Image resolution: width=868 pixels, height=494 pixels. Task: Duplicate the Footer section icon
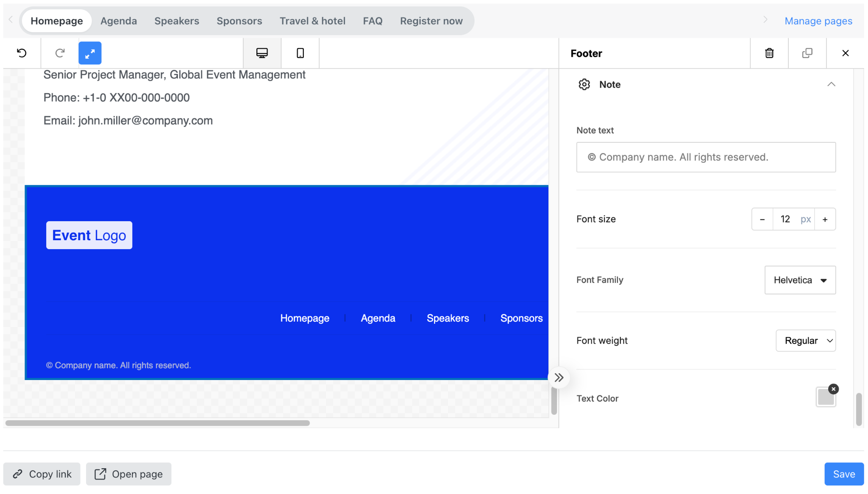807,53
